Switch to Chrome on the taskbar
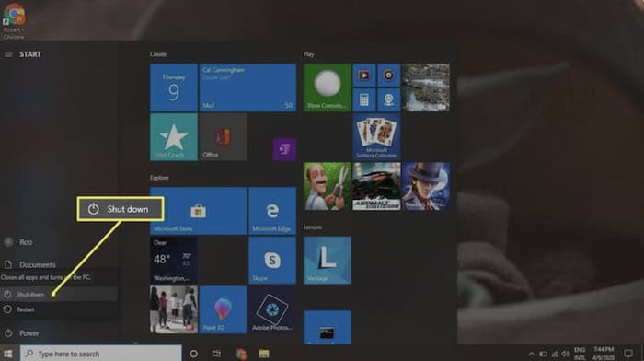This screenshot has height=361, width=644. point(241,354)
